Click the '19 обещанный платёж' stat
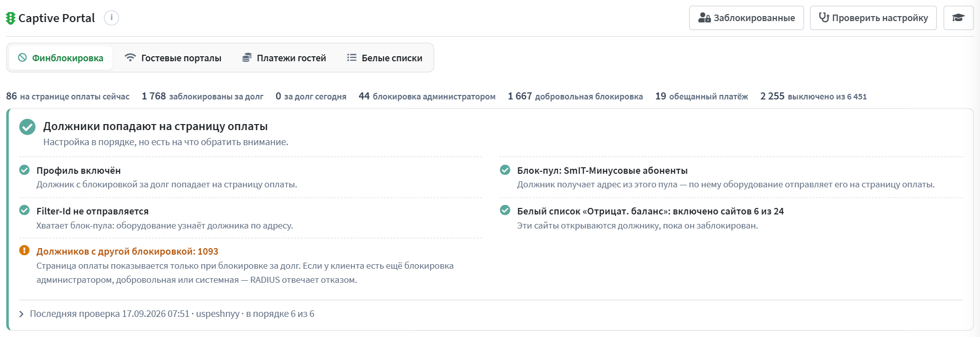Image resolution: width=980 pixels, height=337 pixels. click(x=701, y=96)
